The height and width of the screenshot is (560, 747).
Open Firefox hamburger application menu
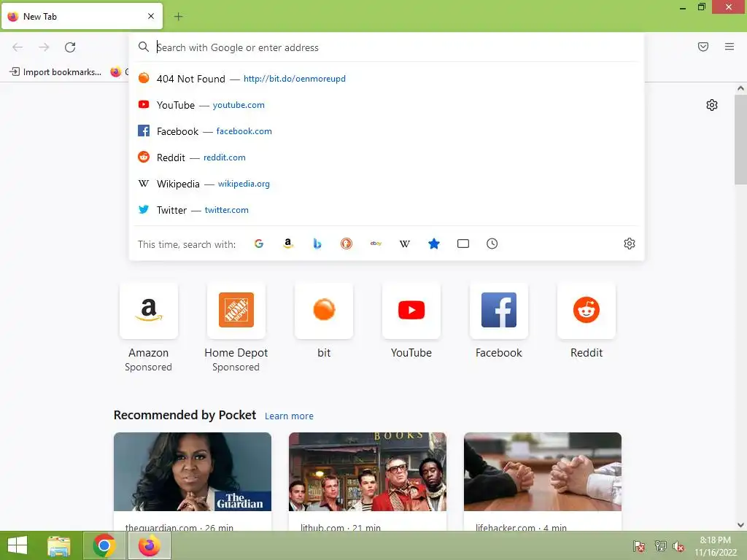pos(729,47)
